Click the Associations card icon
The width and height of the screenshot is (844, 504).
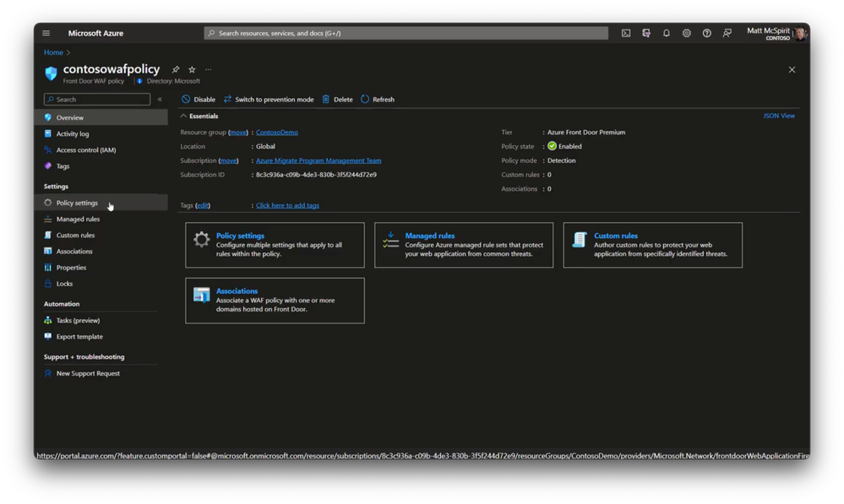(x=201, y=295)
